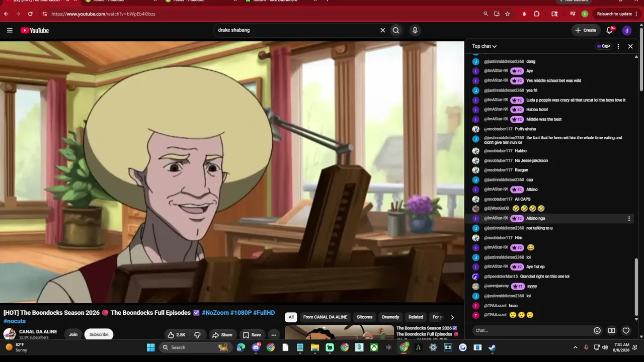Subscribe to CANAL DA ALINE

(x=99, y=335)
